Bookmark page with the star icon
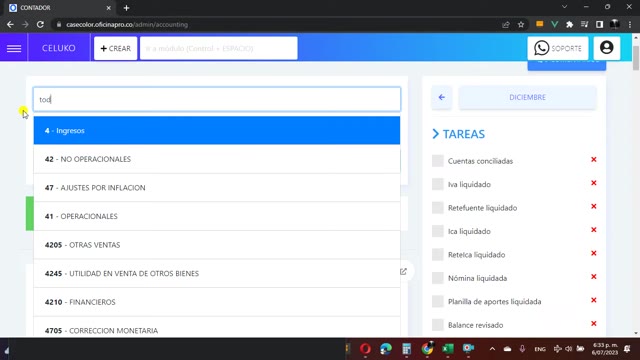This screenshot has width=640, height=360. point(521,24)
